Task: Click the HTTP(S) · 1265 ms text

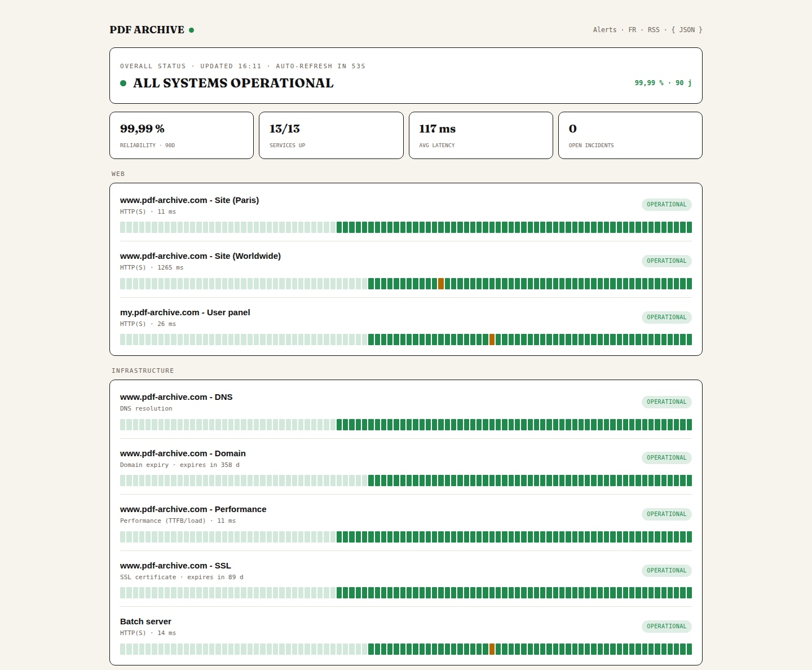Action: [152, 268]
